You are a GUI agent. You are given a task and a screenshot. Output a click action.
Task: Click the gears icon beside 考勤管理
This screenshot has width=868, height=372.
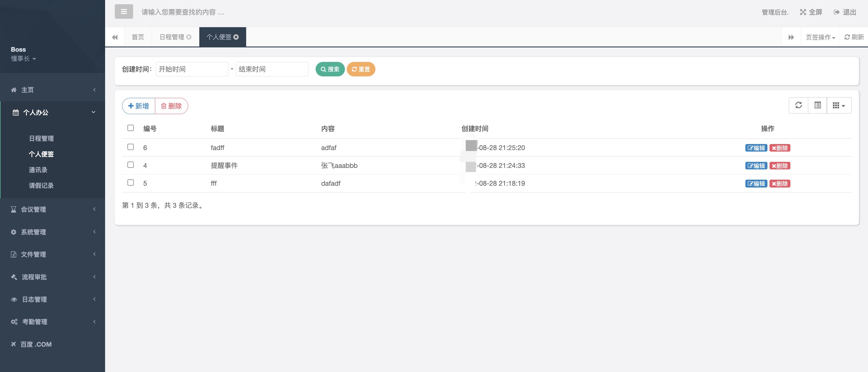(14, 322)
